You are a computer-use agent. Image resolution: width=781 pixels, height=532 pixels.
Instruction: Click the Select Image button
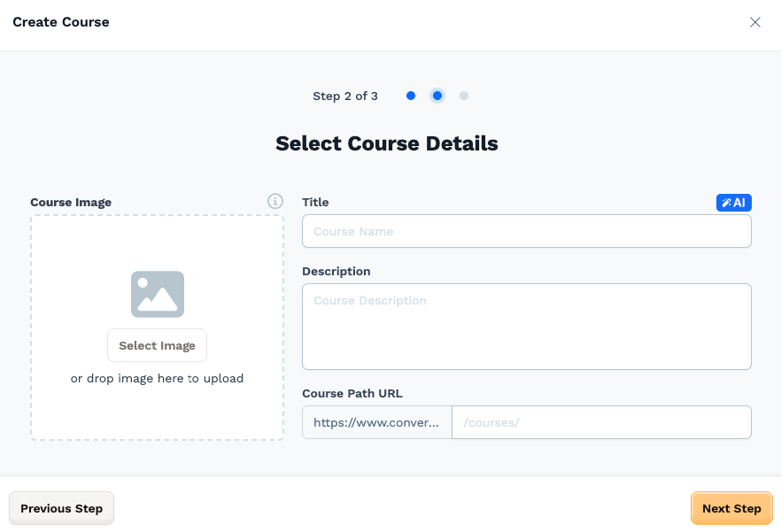157,345
